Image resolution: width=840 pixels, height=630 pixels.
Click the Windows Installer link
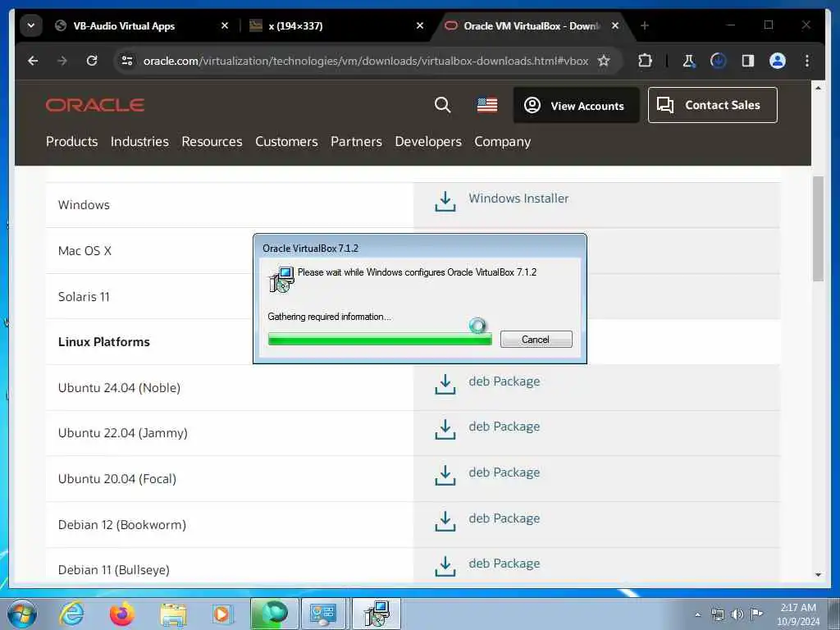click(518, 199)
